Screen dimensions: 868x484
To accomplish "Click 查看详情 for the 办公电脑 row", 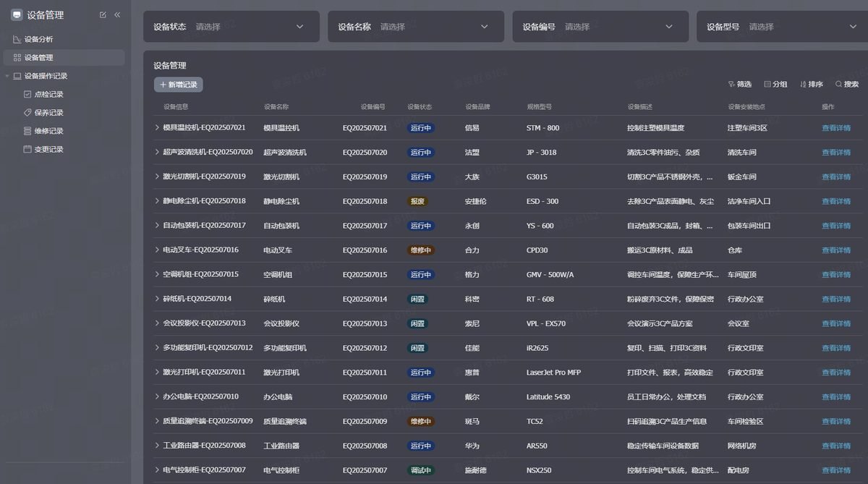I will [836, 397].
